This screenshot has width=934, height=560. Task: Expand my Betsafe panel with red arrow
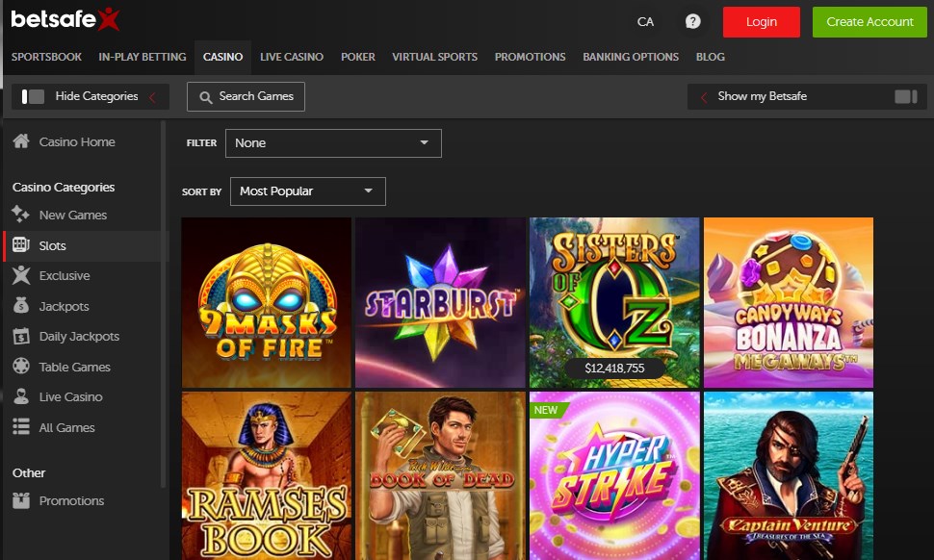click(x=704, y=97)
